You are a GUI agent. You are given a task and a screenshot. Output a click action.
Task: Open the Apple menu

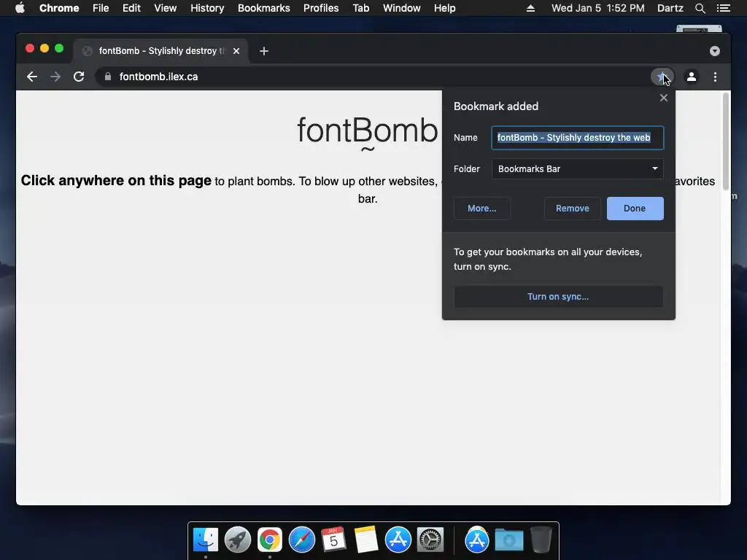20,8
